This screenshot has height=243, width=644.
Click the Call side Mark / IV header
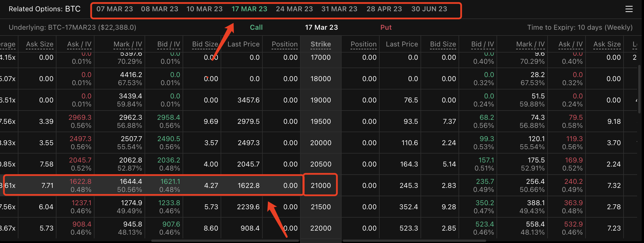tap(128, 44)
